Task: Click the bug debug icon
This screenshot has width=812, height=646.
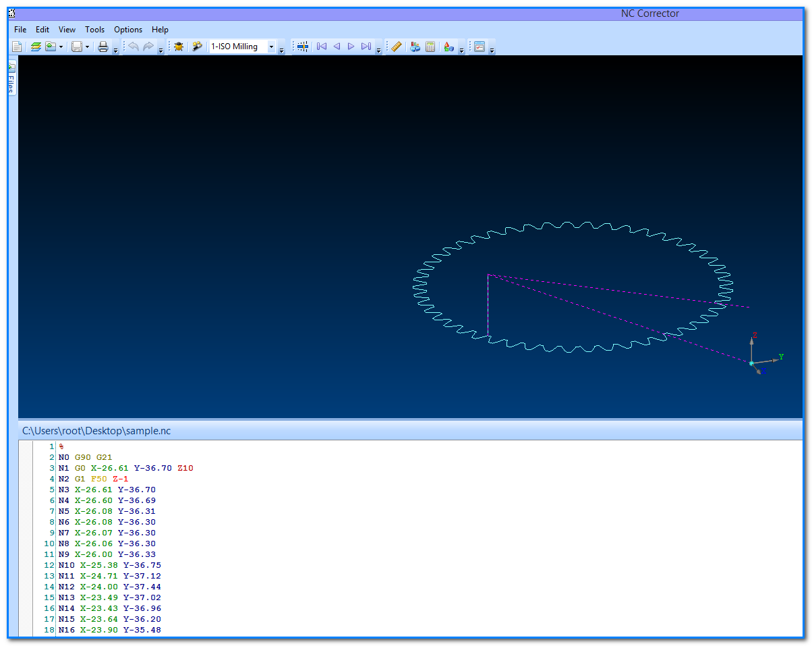Action: [x=179, y=47]
